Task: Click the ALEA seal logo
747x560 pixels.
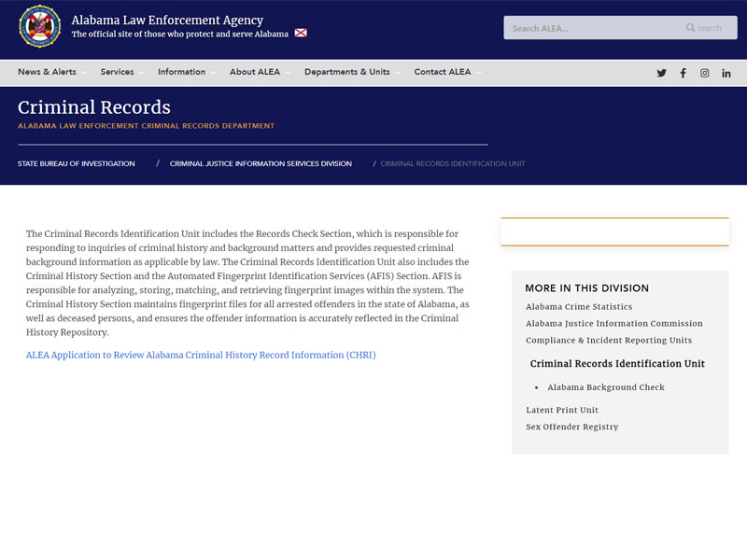Action: (x=37, y=28)
